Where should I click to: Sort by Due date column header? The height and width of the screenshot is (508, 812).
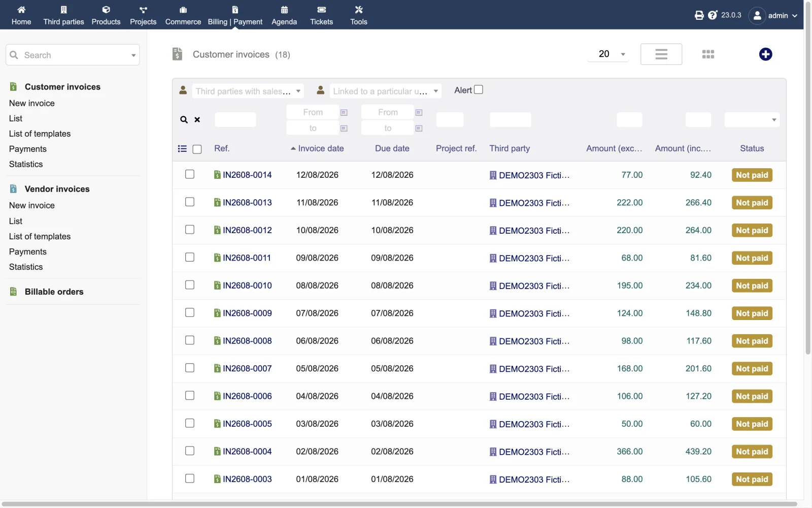(392, 148)
